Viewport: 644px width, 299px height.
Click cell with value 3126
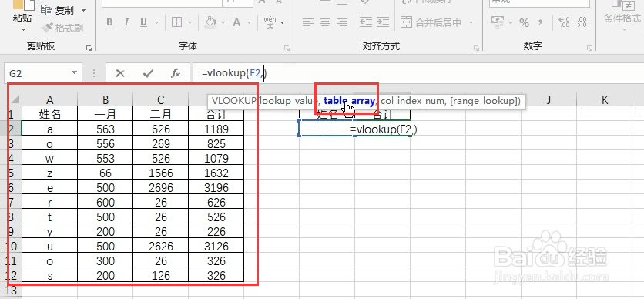(216, 246)
